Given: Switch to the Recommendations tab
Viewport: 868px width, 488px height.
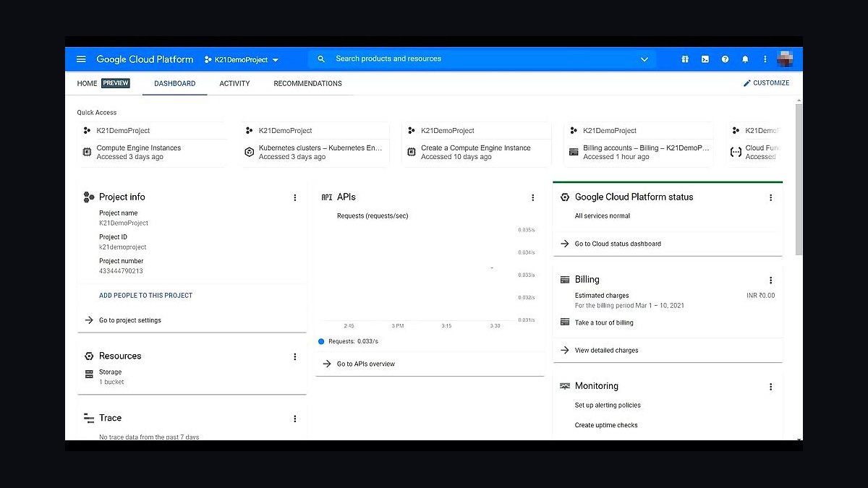Looking at the screenshot, I should [307, 84].
